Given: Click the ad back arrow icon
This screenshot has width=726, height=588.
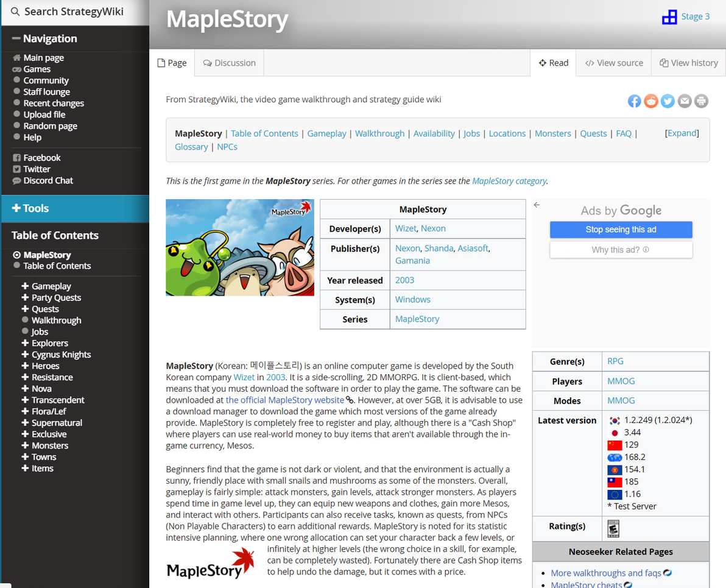Looking at the screenshot, I should (x=537, y=205).
